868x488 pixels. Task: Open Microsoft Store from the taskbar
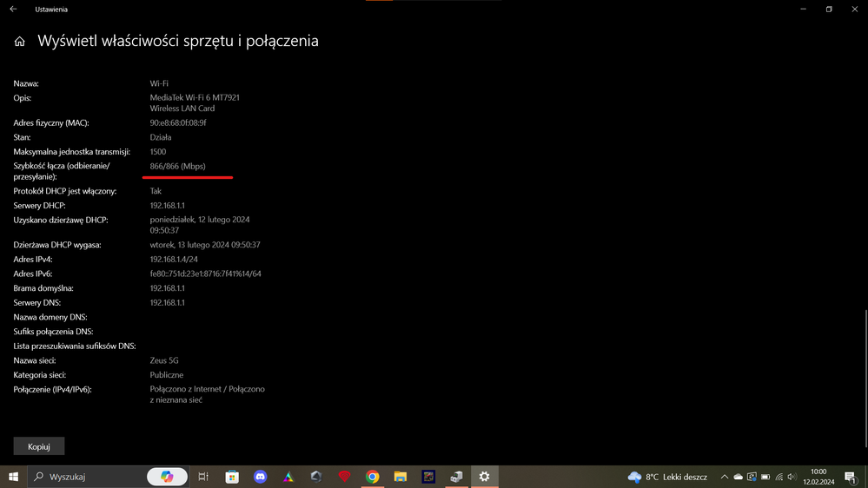click(x=232, y=477)
